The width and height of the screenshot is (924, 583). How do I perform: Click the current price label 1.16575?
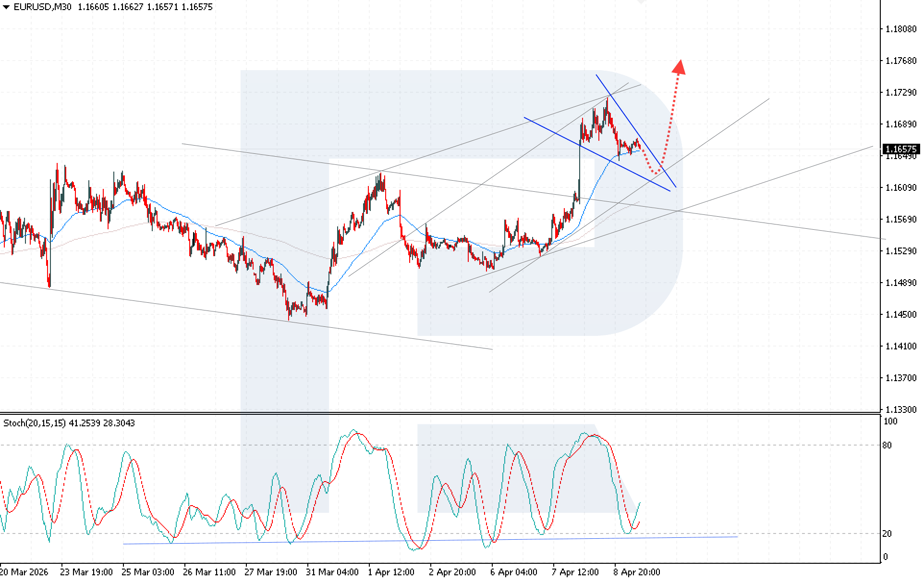900,149
